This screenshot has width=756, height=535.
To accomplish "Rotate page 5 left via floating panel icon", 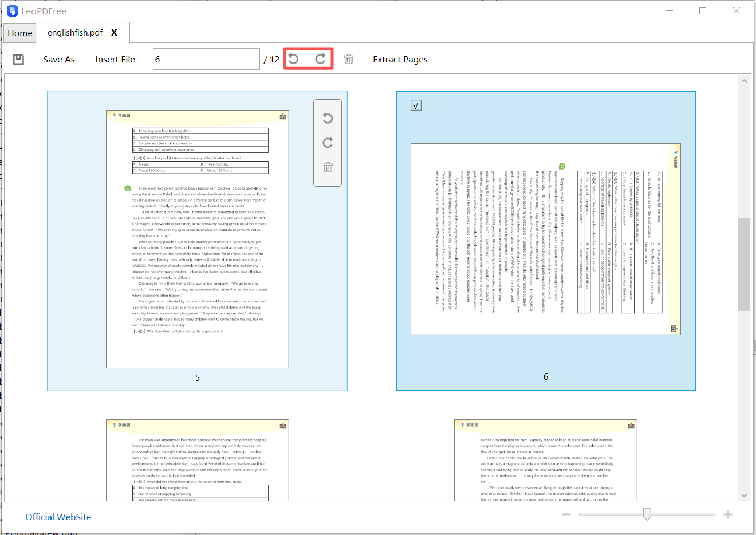I will pos(327,118).
